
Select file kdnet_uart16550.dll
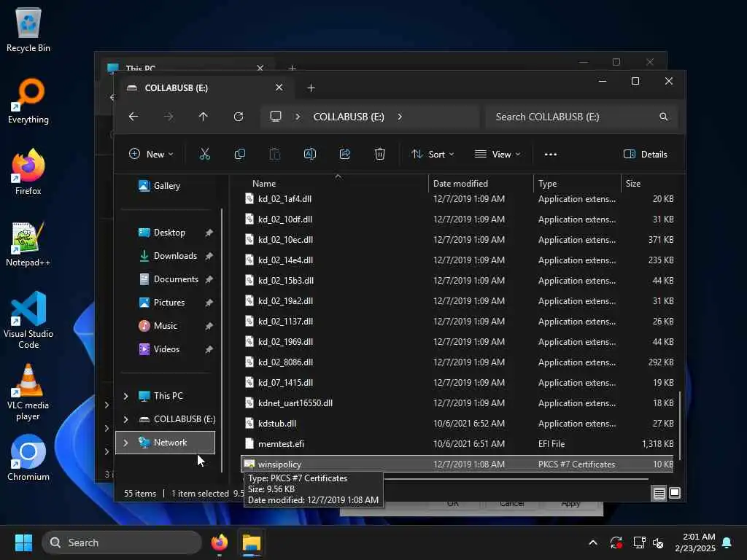[457, 402]
